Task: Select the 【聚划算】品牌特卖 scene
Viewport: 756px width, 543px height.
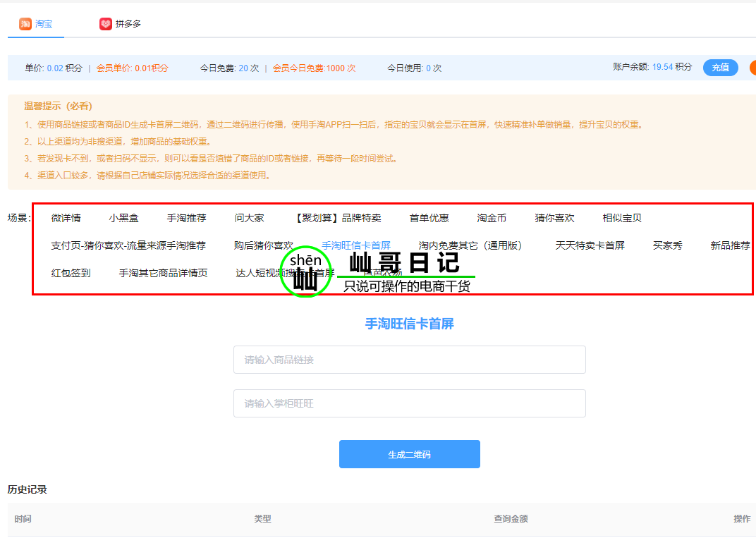Action: point(337,218)
